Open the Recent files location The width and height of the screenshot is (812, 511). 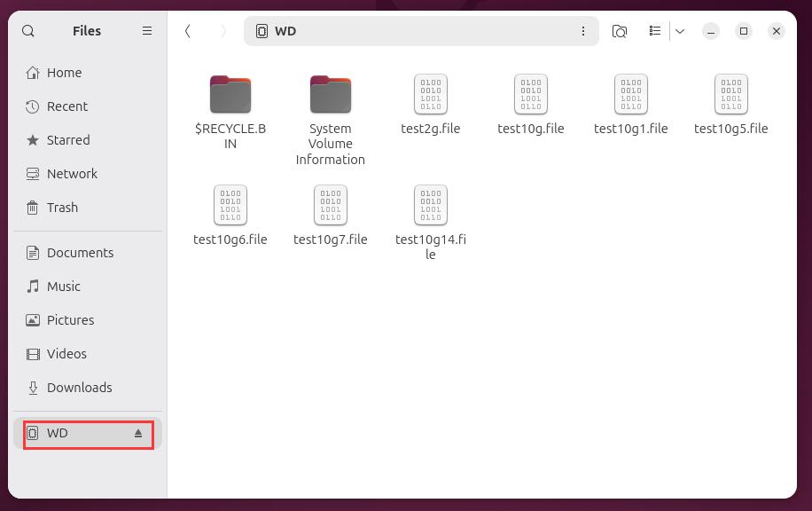click(x=66, y=106)
